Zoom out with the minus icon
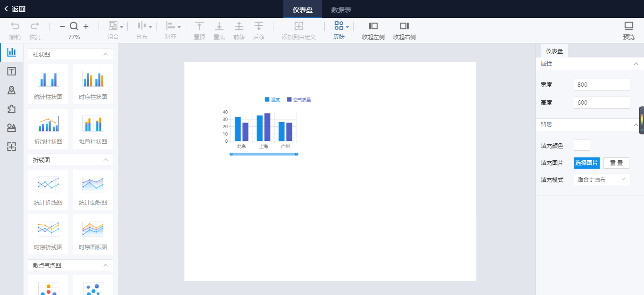Screen dimensions: 644x295 [62, 26]
